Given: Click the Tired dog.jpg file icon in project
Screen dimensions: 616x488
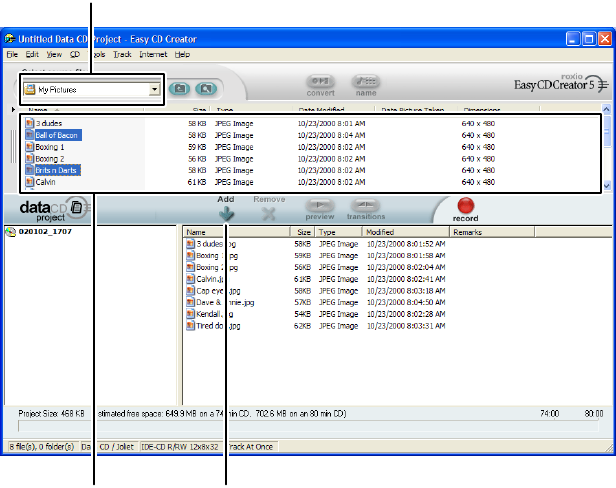Looking at the screenshot, I should [x=191, y=326].
